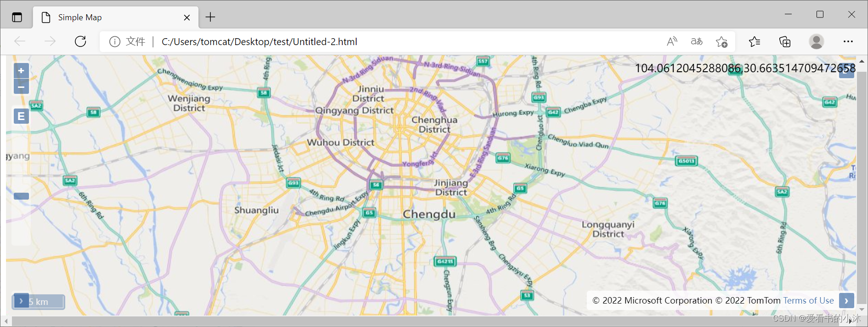Click the Microsoft Corporation copyright text
Viewport: 868px width, 327px height.
click(652, 301)
